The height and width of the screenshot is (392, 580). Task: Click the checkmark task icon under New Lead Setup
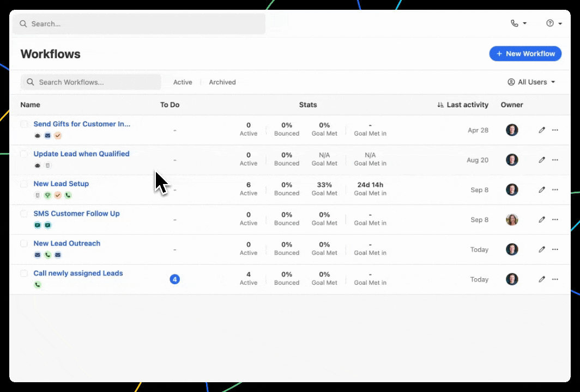tap(58, 195)
